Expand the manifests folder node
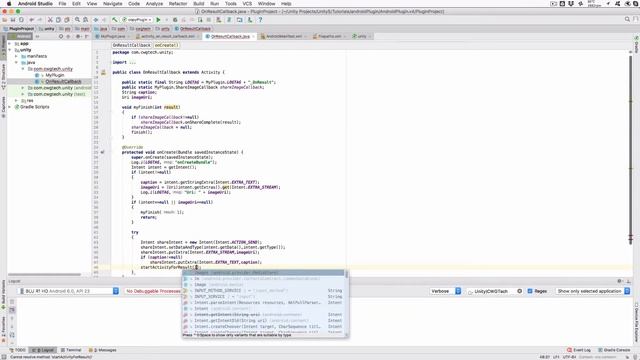640x360 pixels. pyautogui.click(x=16, y=56)
